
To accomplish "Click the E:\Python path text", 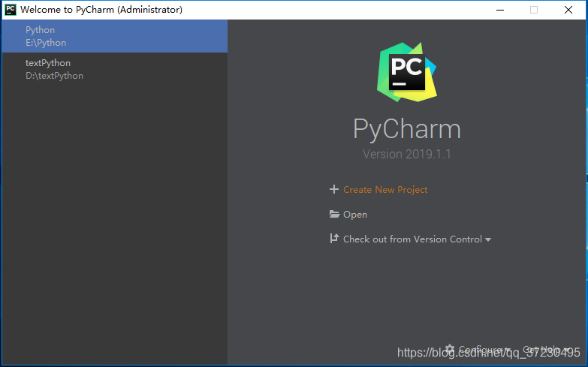I will pos(46,43).
